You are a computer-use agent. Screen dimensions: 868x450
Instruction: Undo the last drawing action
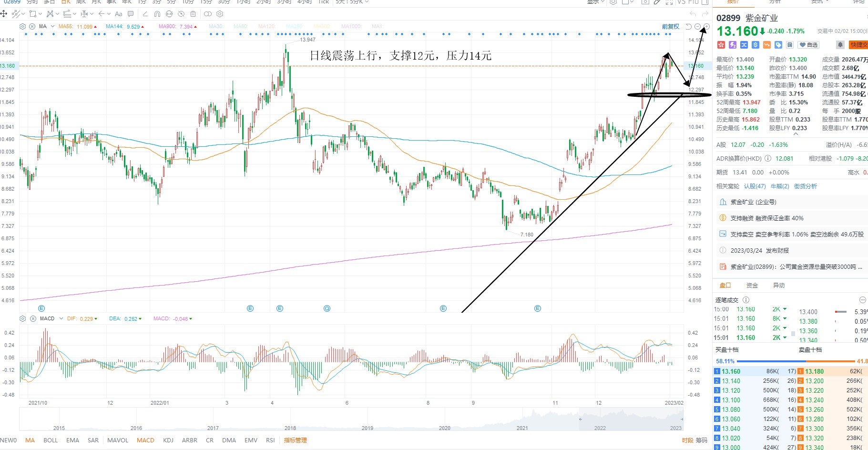[x=693, y=14]
